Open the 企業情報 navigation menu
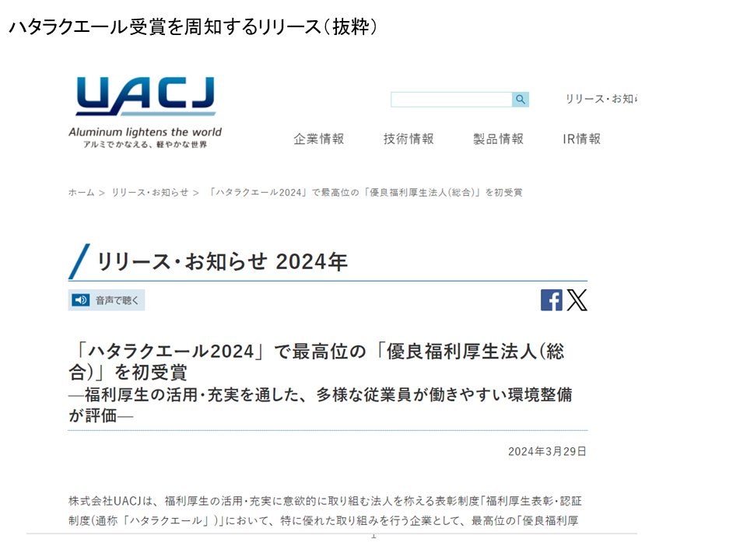This screenshot has width=747, height=560. click(318, 139)
